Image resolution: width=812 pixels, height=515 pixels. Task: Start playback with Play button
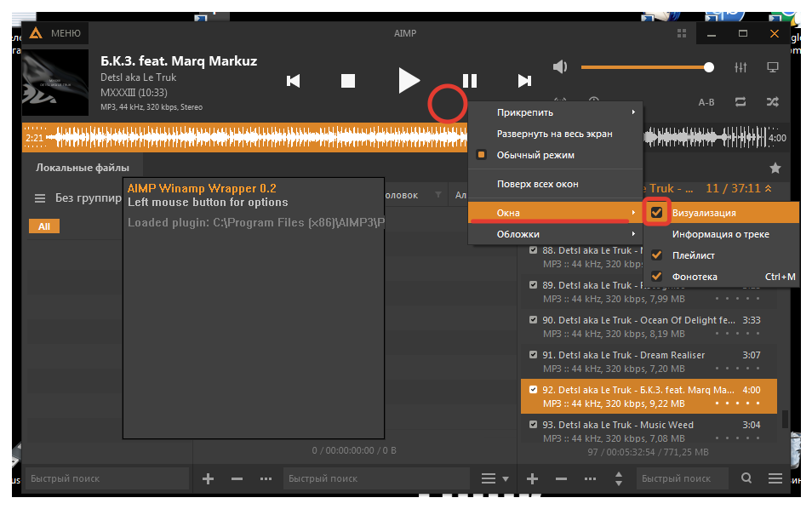[409, 81]
